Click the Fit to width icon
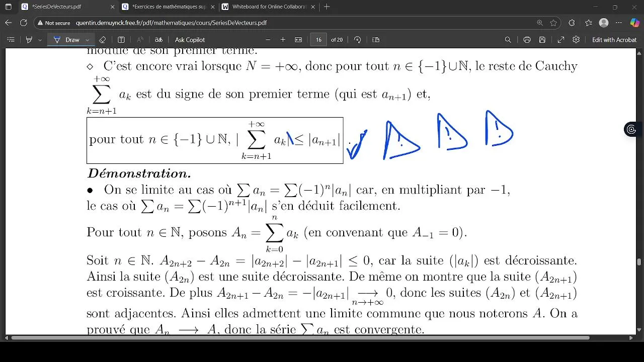This screenshot has height=362, width=644. [x=298, y=40]
